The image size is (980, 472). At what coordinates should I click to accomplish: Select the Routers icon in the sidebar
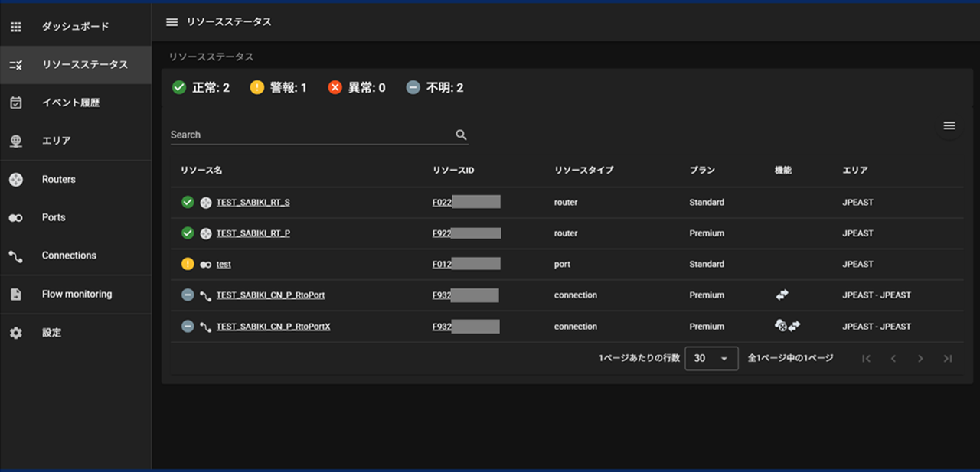15,179
